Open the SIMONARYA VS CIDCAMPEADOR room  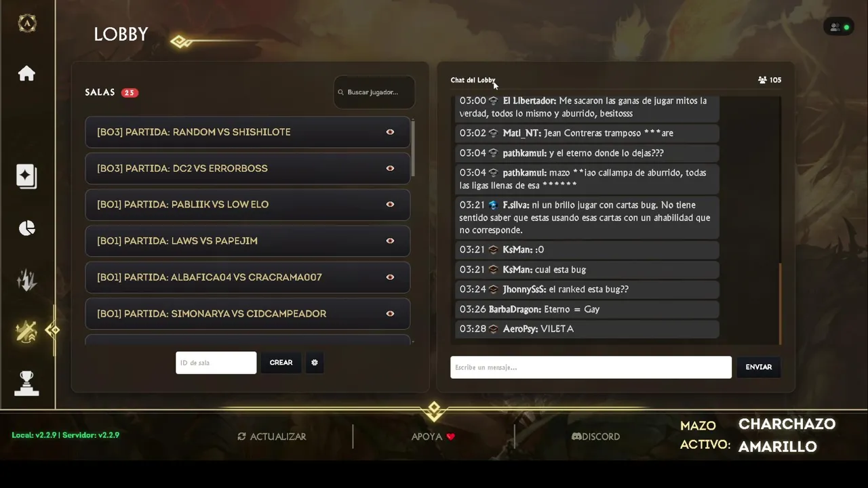pyautogui.click(x=248, y=314)
